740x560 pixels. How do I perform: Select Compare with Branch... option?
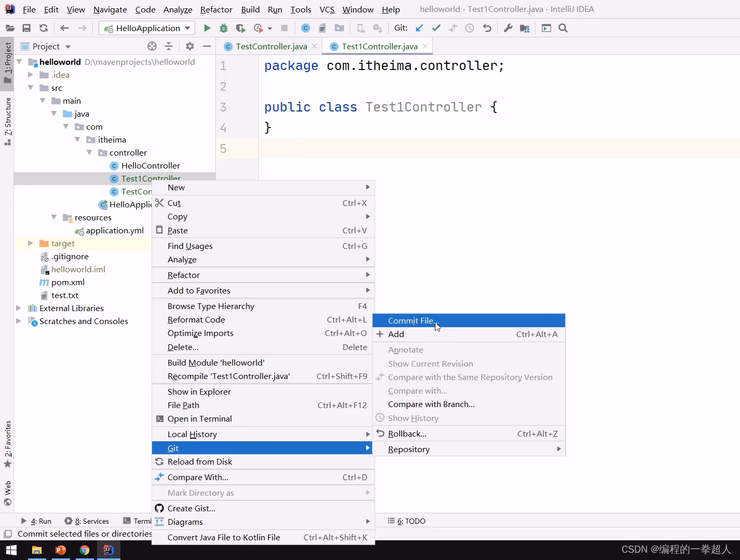pyautogui.click(x=469, y=404)
